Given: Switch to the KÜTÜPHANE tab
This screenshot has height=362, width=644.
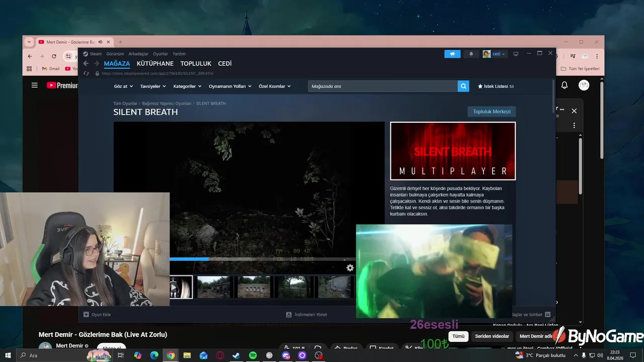Looking at the screenshot, I should 155,64.
